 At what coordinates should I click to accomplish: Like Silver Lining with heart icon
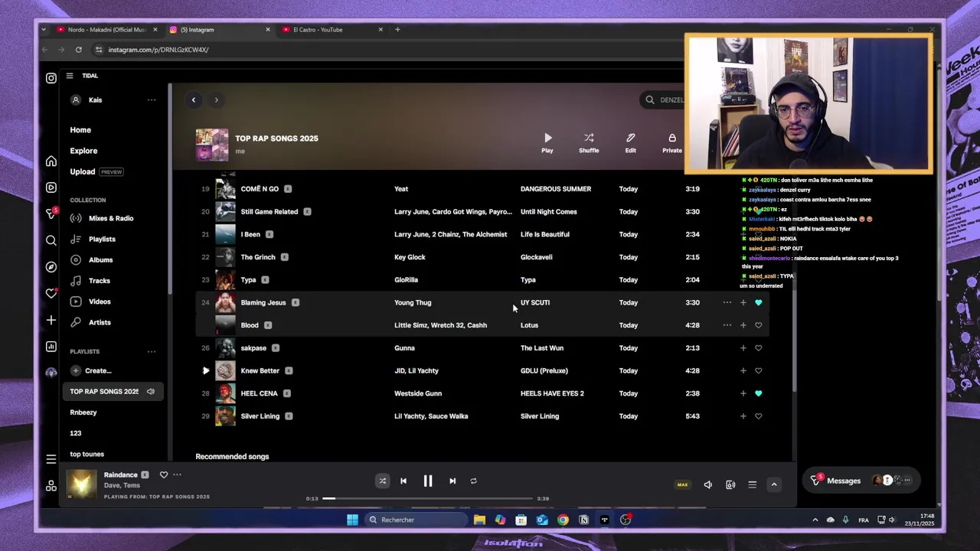(x=758, y=416)
